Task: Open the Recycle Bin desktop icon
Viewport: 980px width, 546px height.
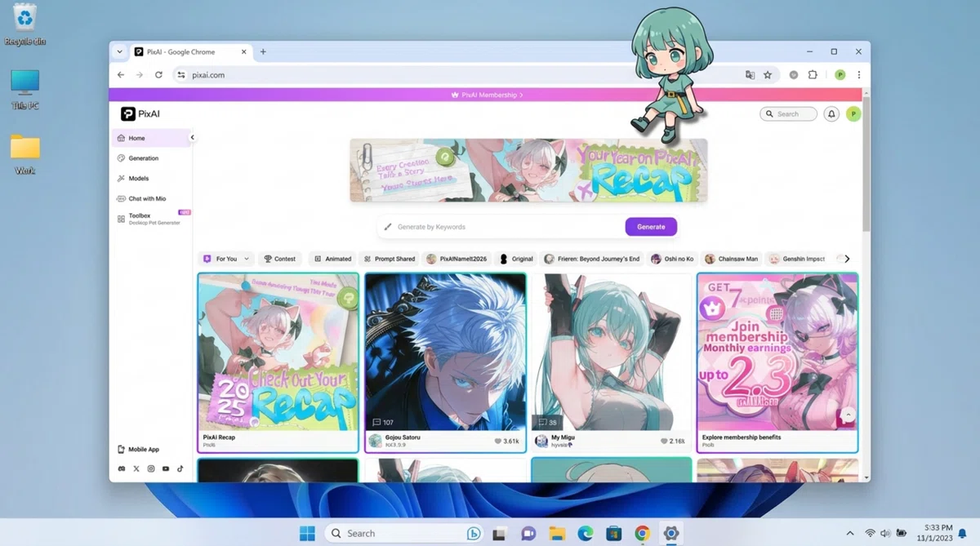Action: (24, 24)
